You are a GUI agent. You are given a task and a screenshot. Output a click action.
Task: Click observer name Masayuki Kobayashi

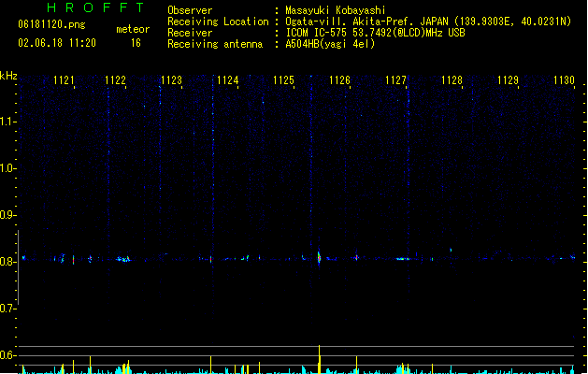pos(336,10)
